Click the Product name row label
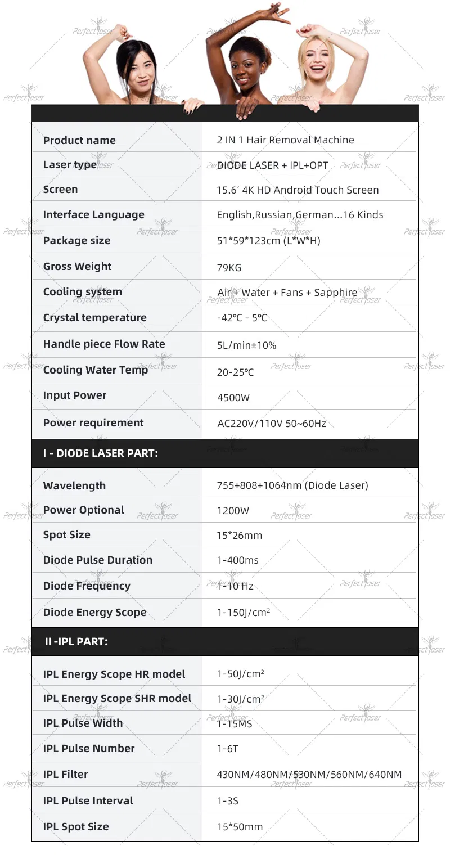The height and width of the screenshot is (868, 450). click(x=79, y=140)
